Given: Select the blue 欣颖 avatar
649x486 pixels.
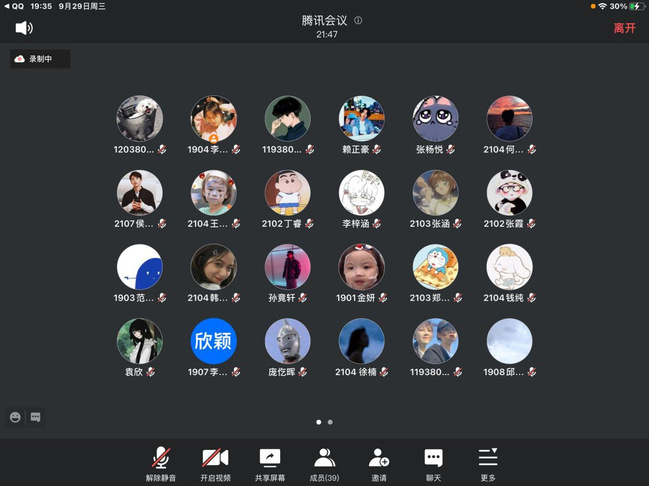Looking at the screenshot, I should [214, 341].
